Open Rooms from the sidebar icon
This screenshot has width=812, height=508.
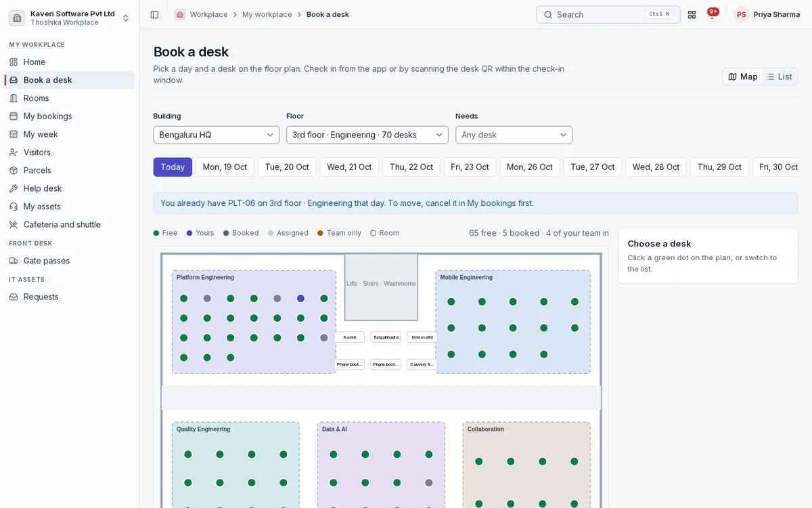coord(14,98)
